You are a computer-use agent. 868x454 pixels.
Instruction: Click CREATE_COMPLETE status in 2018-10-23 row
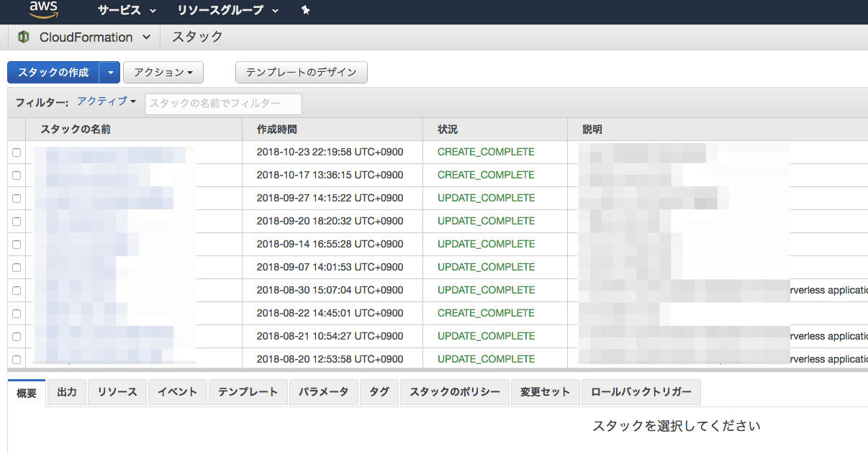coord(486,152)
